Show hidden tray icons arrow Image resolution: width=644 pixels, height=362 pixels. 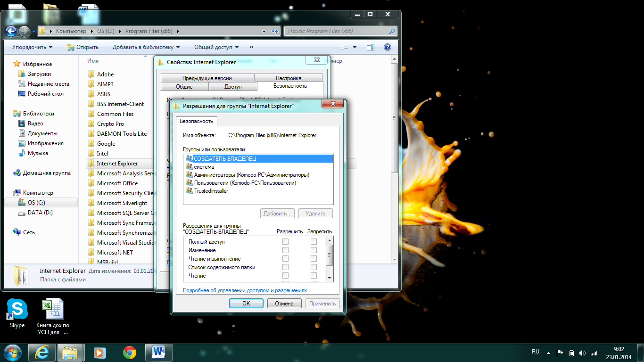(548, 353)
